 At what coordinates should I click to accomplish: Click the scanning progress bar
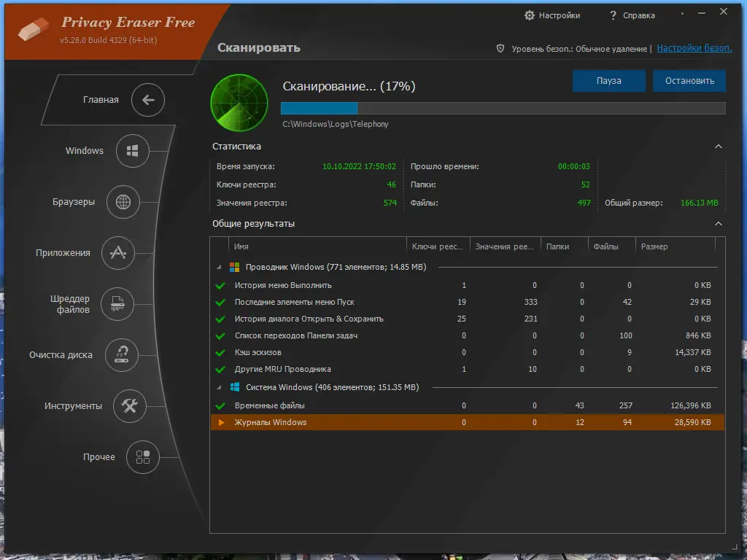click(x=503, y=109)
